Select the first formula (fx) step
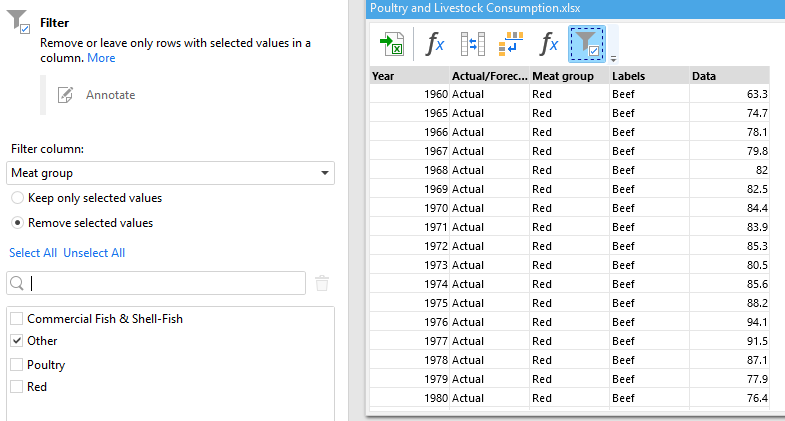This screenshot has width=785, height=421. [x=435, y=44]
